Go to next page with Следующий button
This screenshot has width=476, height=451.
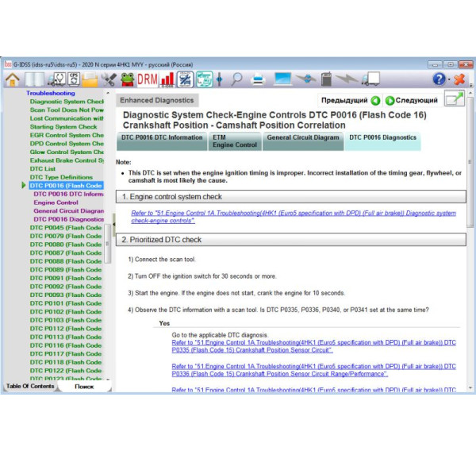[x=412, y=101]
